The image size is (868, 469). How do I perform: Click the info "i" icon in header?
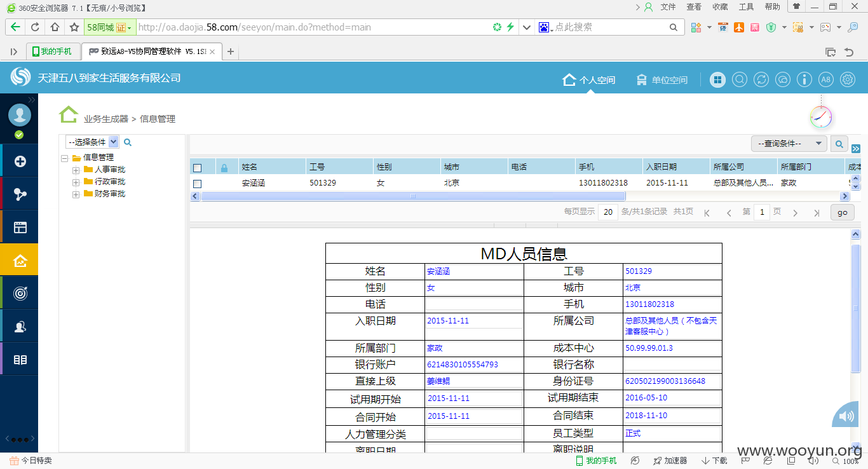pyautogui.click(x=804, y=79)
